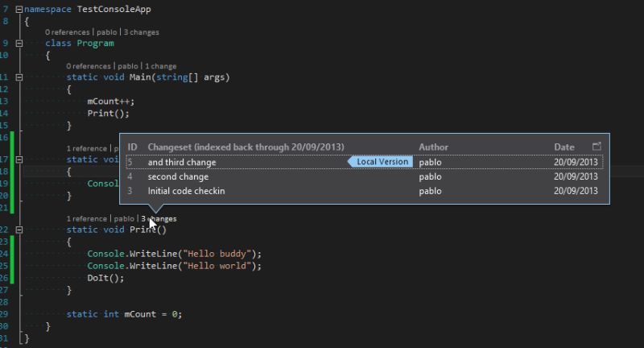Select changeset 4 'second change'
Screen dimensions: 644x348
click(x=365, y=176)
